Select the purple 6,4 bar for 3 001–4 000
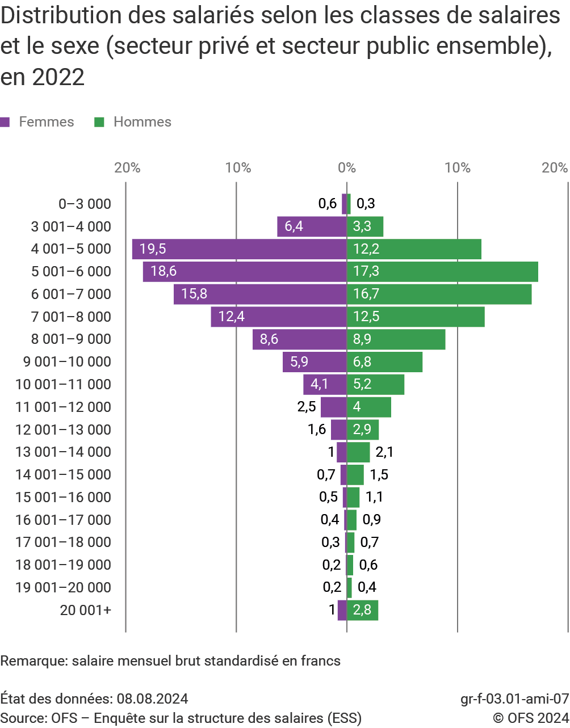This screenshot has height=728, width=570. pyautogui.click(x=312, y=226)
